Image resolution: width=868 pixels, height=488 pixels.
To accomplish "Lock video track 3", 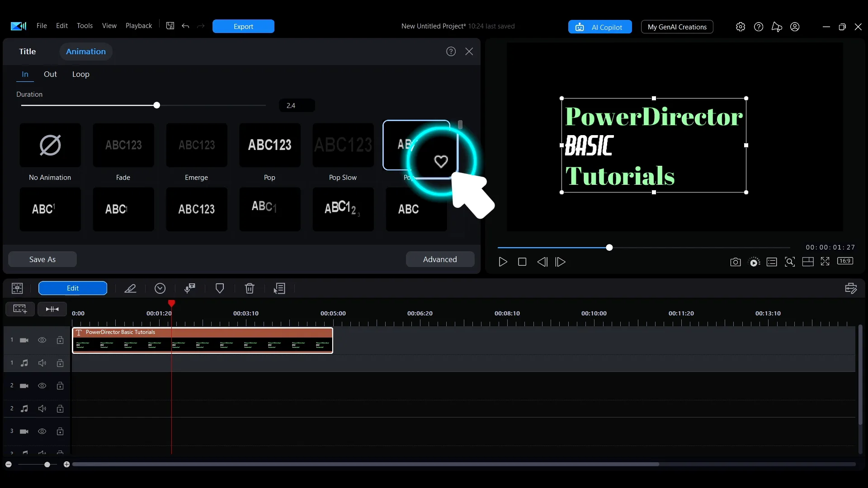I will (x=60, y=432).
